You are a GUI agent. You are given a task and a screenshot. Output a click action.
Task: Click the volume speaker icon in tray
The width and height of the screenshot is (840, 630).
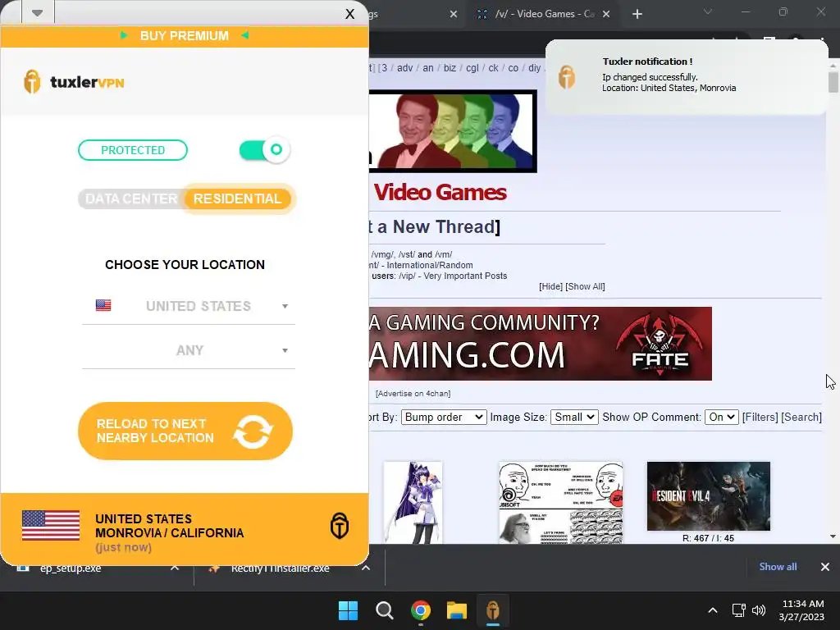tap(759, 610)
